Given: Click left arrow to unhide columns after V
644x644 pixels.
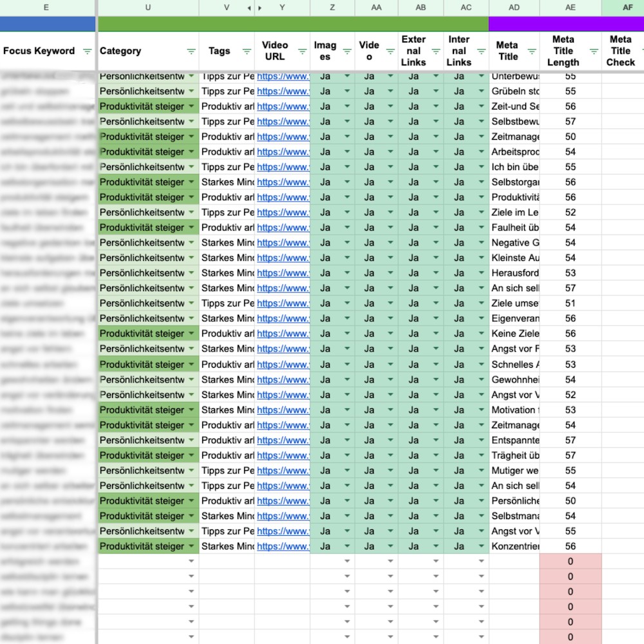Looking at the screenshot, I should 249,8.
